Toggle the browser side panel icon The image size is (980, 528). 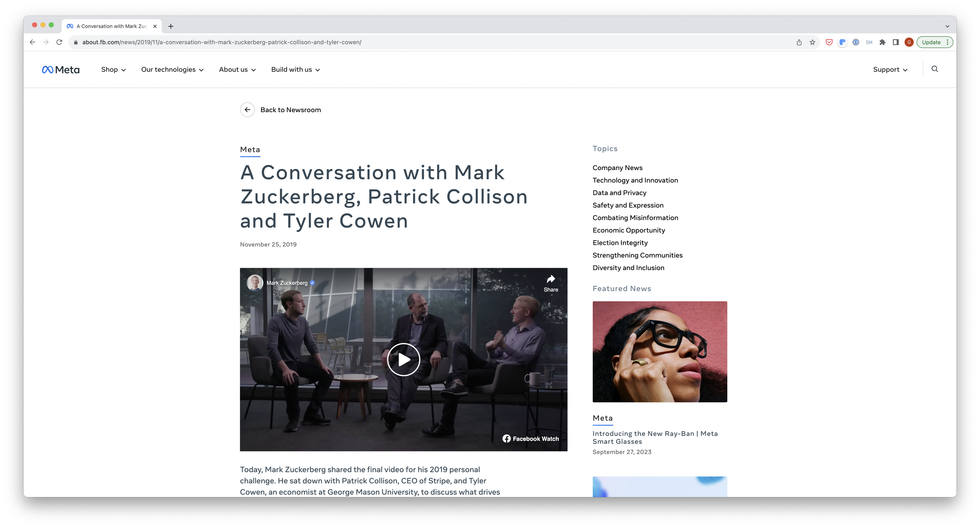click(896, 42)
